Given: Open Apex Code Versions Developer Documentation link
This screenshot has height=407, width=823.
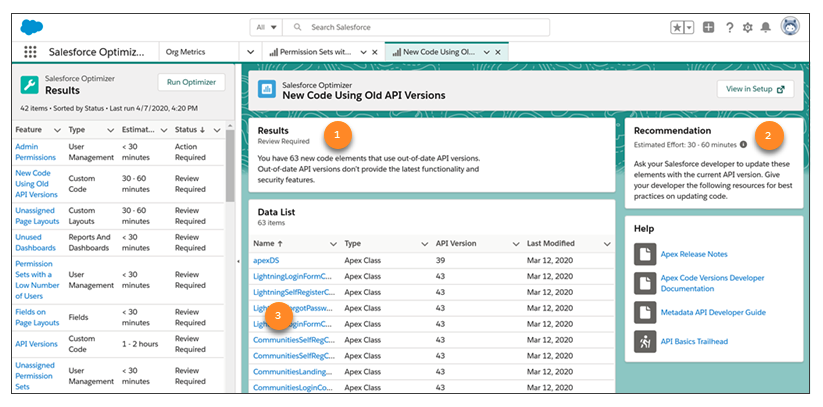Looking at the screenshot, I should pos(712,283).
